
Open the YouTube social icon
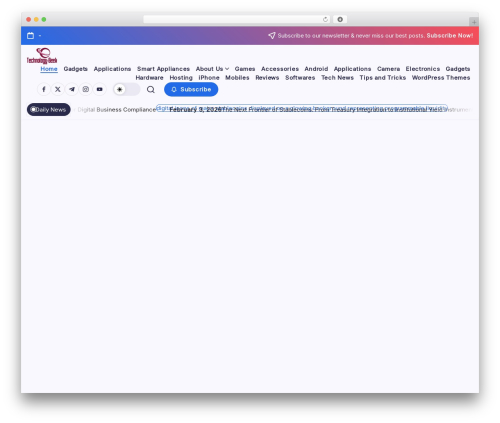tap(100, 89)
